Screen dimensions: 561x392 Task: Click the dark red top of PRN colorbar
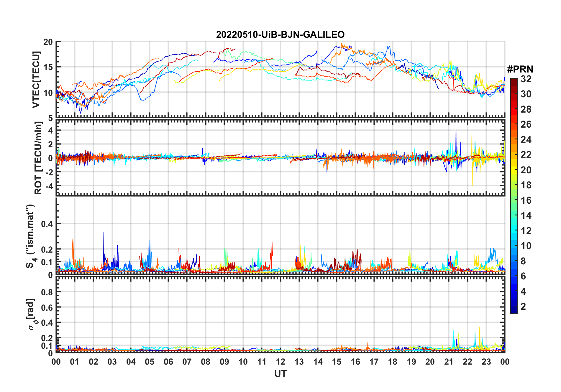pyautogui.click(x=514, y=82)
